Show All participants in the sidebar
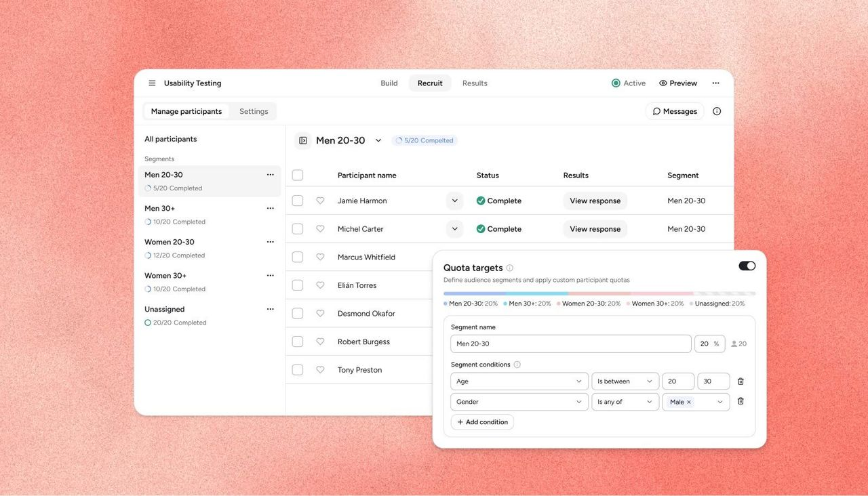 click(171, 139)
